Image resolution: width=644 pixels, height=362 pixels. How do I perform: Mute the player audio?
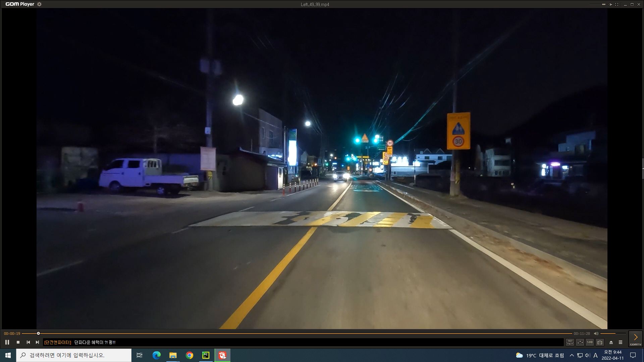tap(596, 333)
